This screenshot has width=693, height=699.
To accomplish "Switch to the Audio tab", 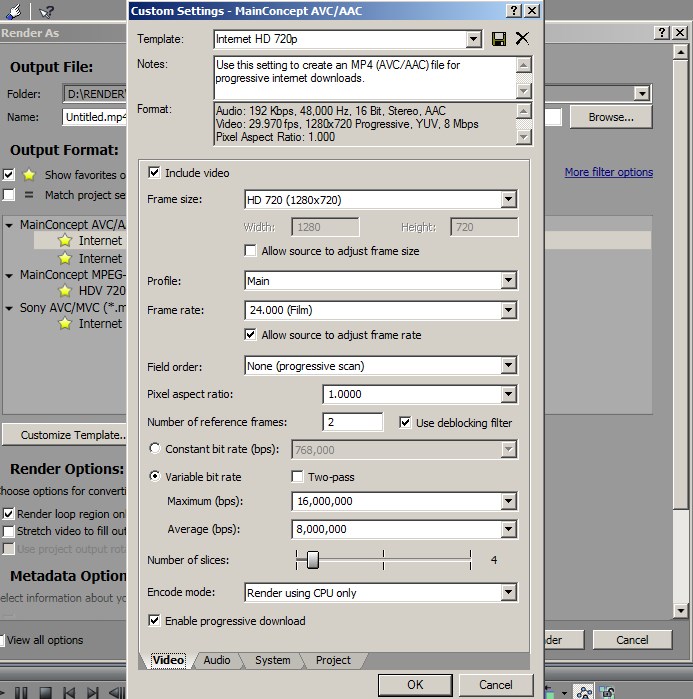I will [217, 660].
